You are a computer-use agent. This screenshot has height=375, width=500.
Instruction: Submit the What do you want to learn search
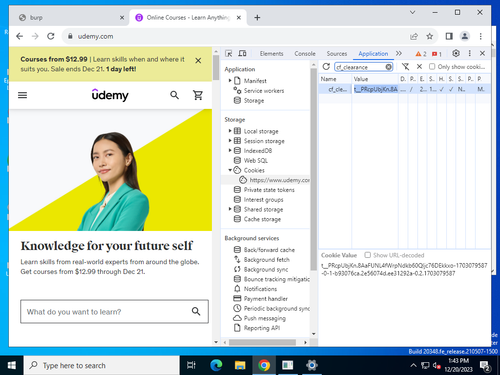click(196, 311)
